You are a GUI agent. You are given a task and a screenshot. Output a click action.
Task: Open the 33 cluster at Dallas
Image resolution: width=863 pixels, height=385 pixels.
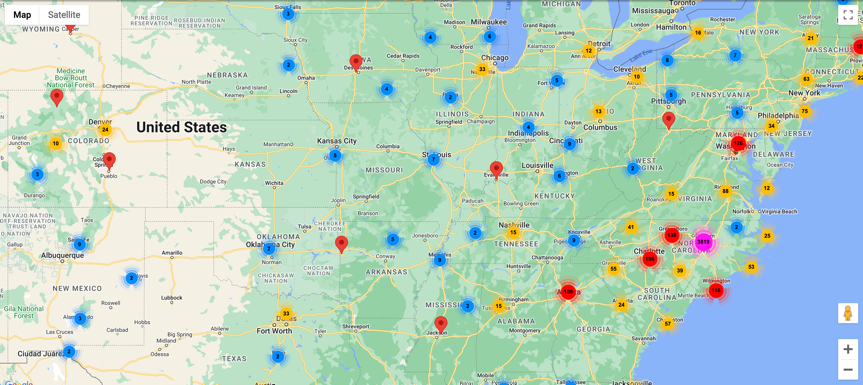pos(286,314)
